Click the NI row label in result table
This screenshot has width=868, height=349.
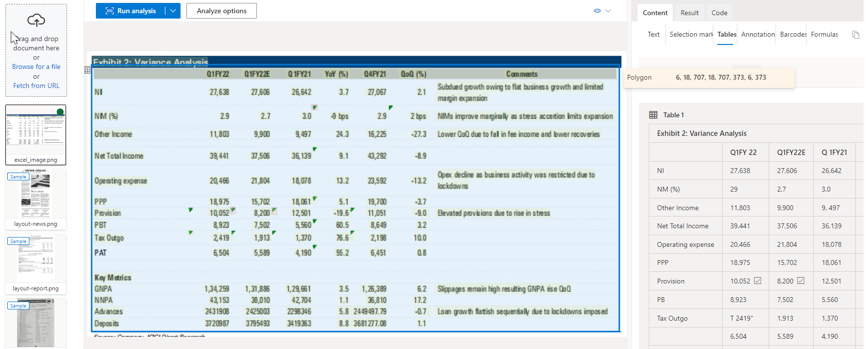point(660,171)
